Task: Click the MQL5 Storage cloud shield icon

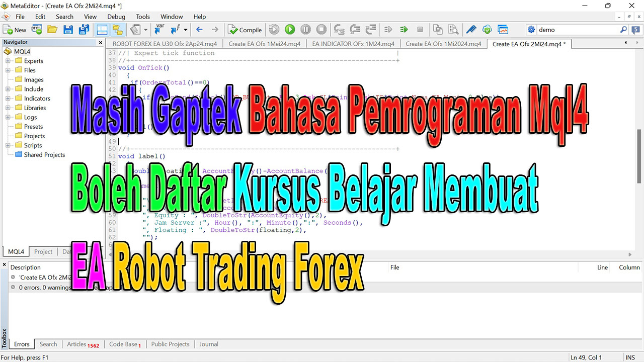Action: tap(487, 30)
